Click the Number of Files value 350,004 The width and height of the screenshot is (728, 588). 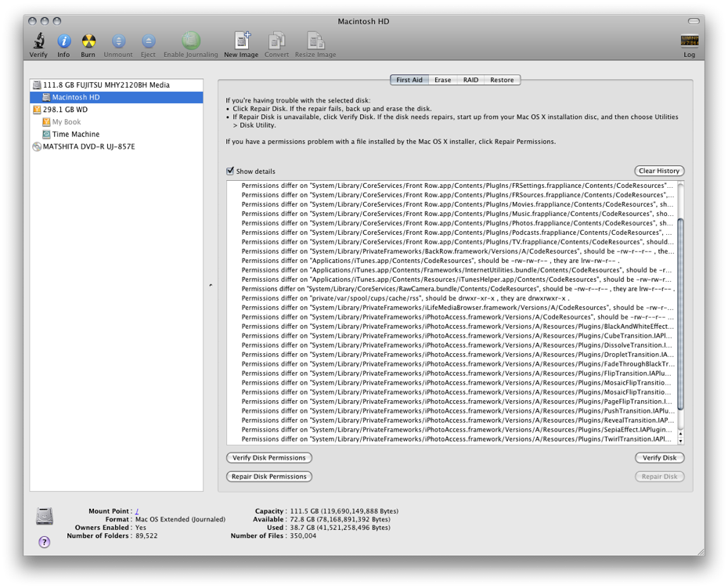point(303,536)
